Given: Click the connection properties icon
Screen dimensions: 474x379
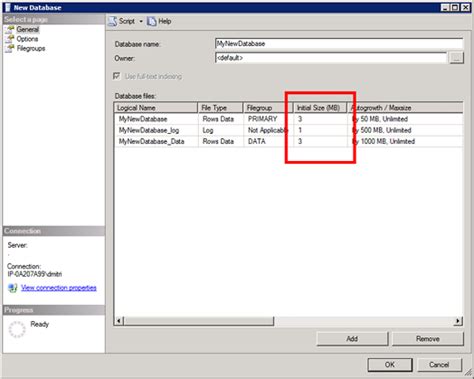Looking at the screenshot, I should [13, 288].
